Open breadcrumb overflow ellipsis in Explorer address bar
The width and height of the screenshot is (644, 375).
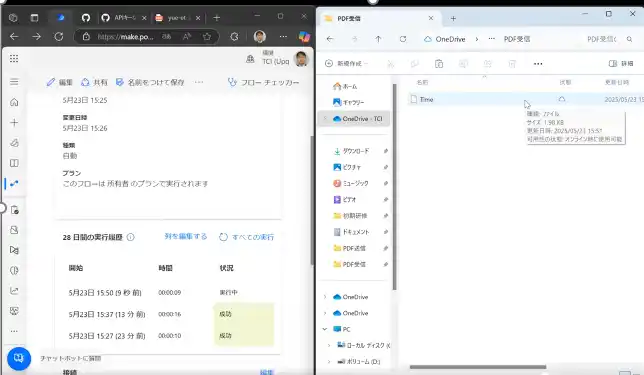491,39
